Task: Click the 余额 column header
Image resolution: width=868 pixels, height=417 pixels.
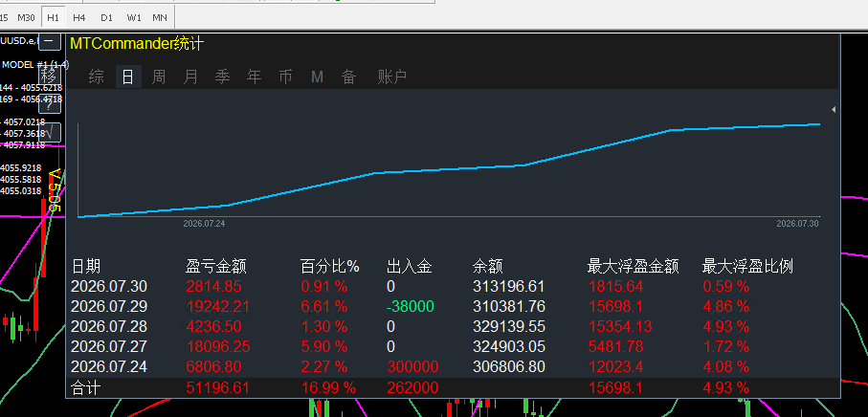Action: pos(488,267)
